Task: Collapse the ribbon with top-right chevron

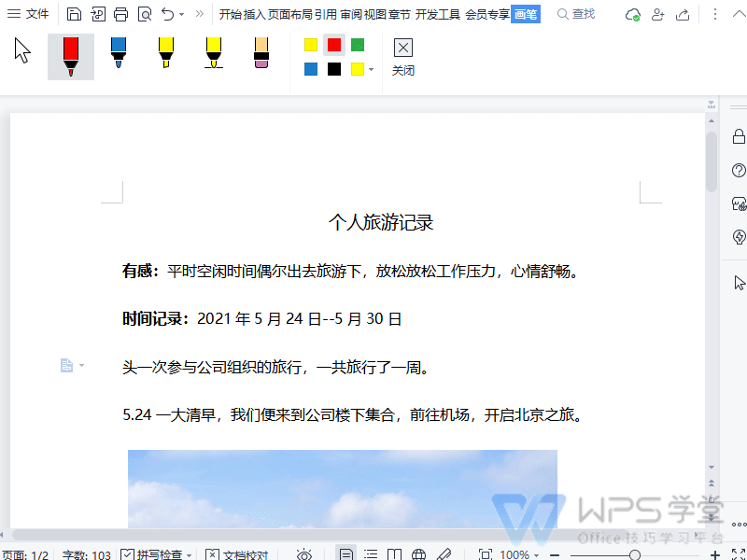Action: (739, 14)
